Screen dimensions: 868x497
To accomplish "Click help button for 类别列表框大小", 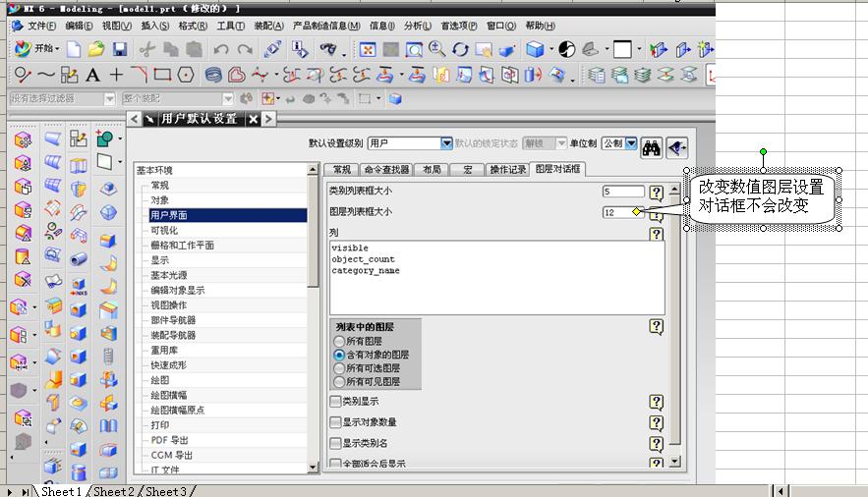I will tap(656, 192).
